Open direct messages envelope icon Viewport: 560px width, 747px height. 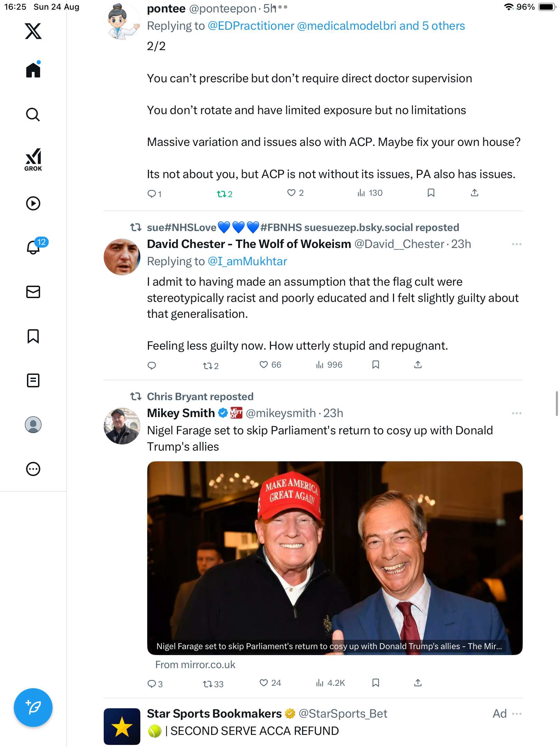33,292
